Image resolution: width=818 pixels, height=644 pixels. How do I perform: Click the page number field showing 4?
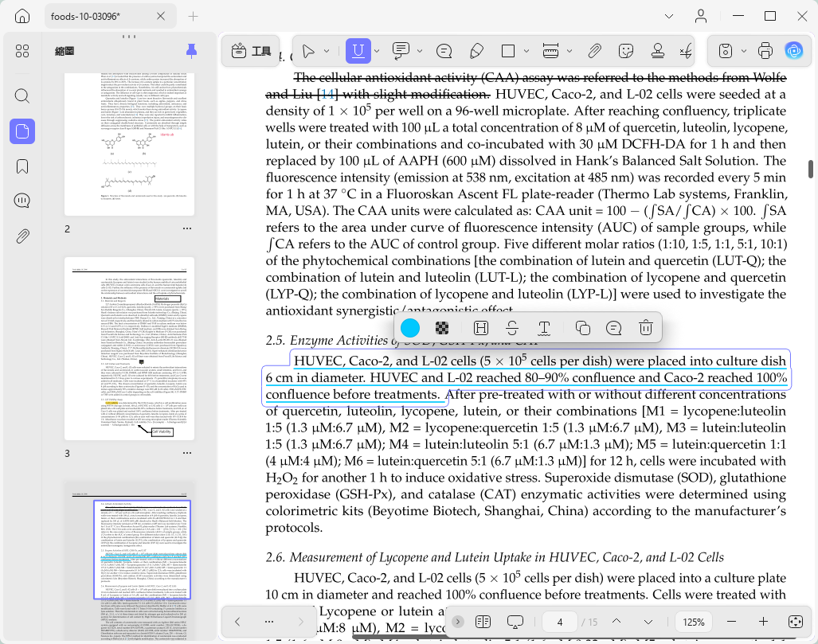[560, 622]
